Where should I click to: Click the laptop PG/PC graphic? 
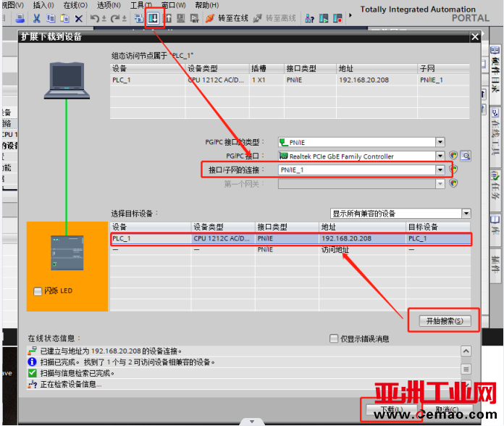pyautogui.click(x=67, y=80)
